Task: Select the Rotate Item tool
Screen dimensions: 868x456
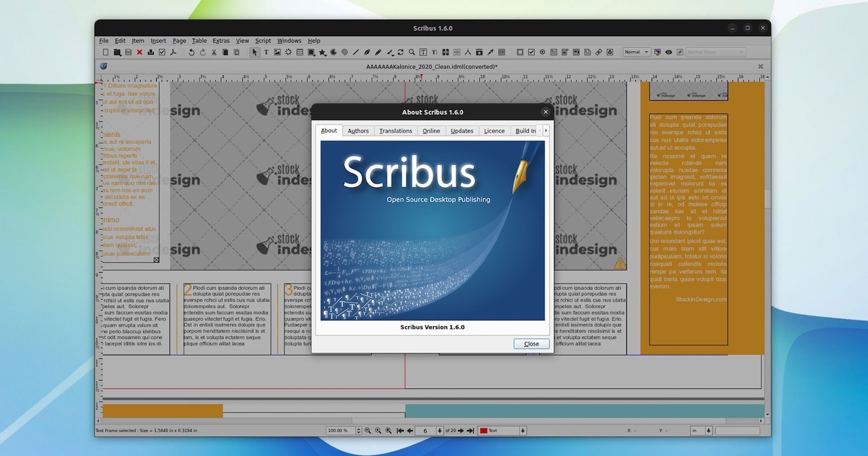Action: pyautogui.click(x=401, y=52)
